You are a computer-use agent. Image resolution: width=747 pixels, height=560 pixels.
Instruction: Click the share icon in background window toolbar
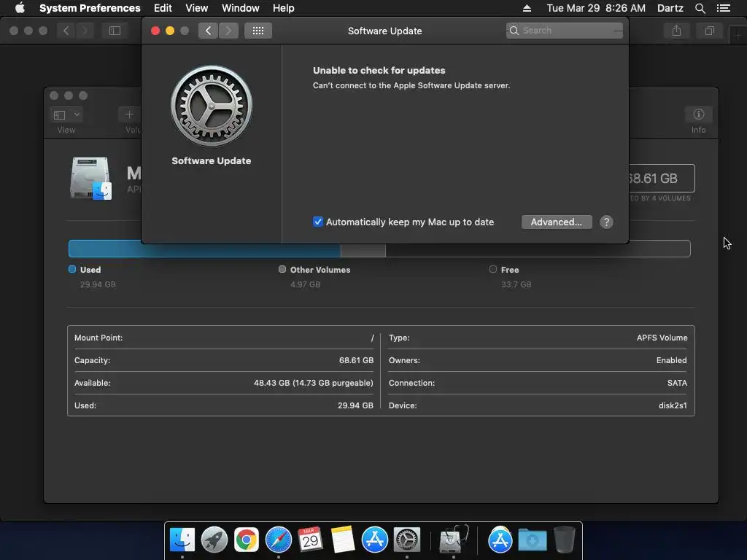tap(676, 31)
